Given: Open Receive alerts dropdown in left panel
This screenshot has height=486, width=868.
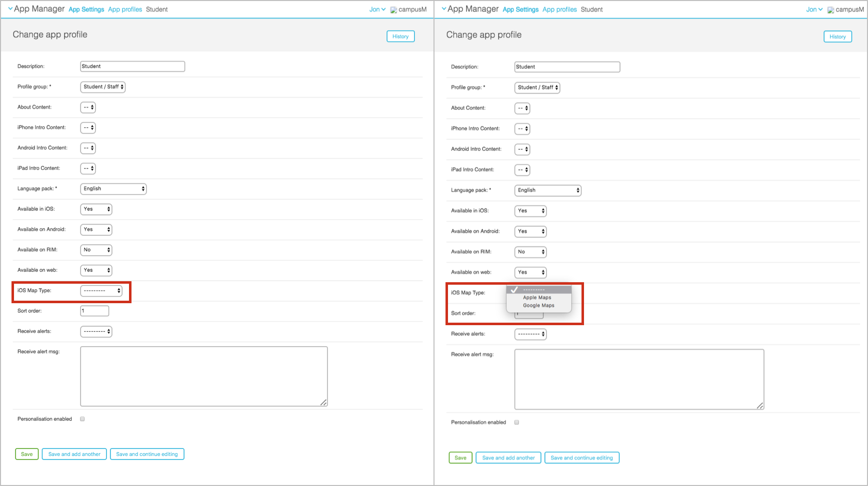Looking at the screenshot, I should click(x=96, y=332).
